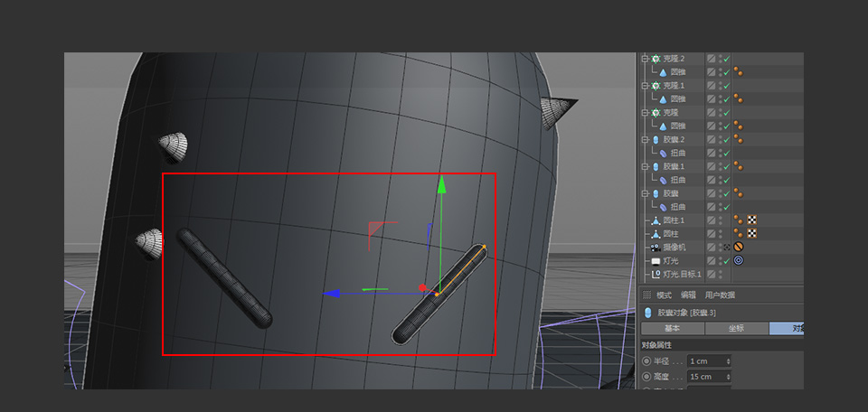868x412 pixels.
Task: Toggle visibility dots on 圆柱.1 row
Action: (721, 220)
